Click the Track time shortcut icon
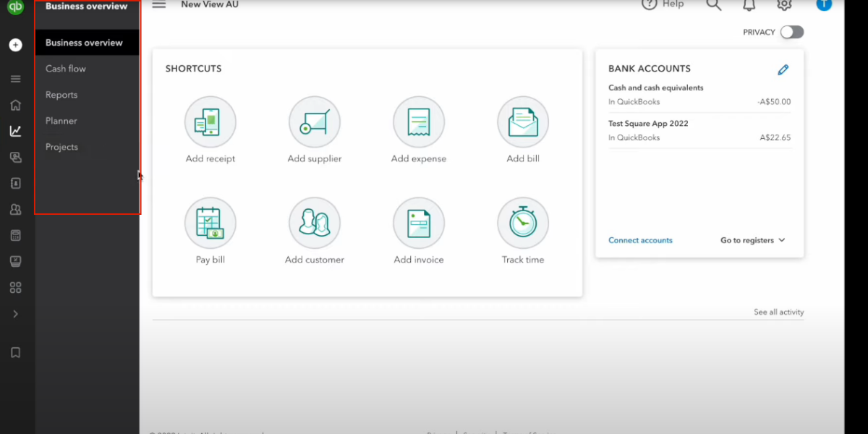 [523, 224]
